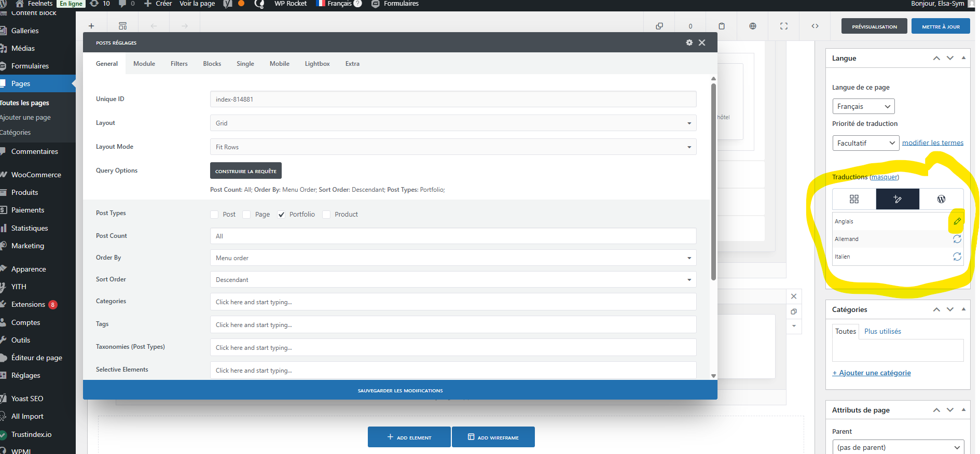Click the clipboard paste icon in toolbar
980x454 pixels.
pyautogui.click(x=722, y=26)
